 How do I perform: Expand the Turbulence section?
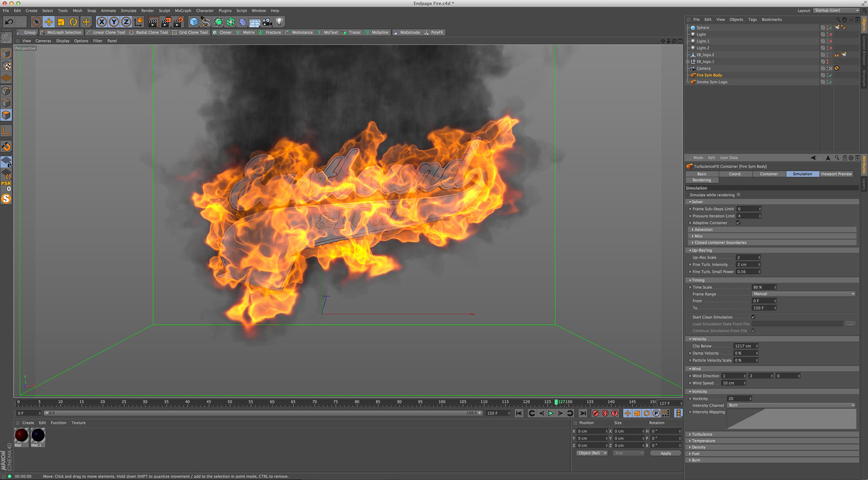pyautogui.click(x=772, y=435)
